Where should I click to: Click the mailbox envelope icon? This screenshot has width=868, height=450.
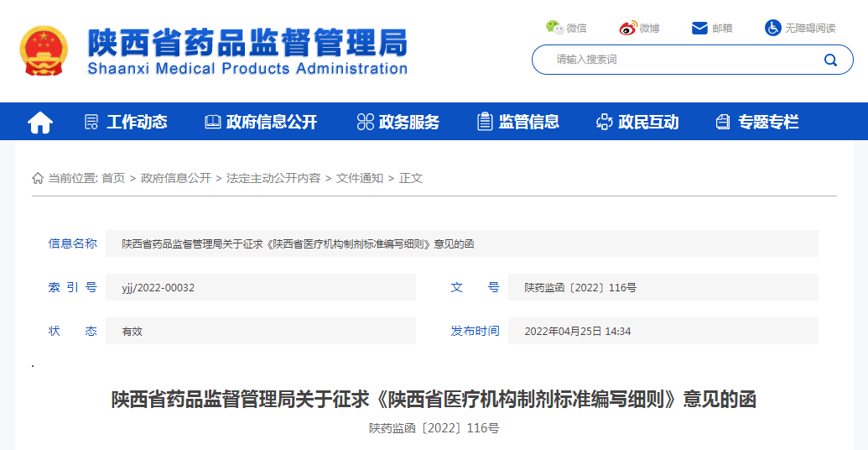[x=699, y=28]
